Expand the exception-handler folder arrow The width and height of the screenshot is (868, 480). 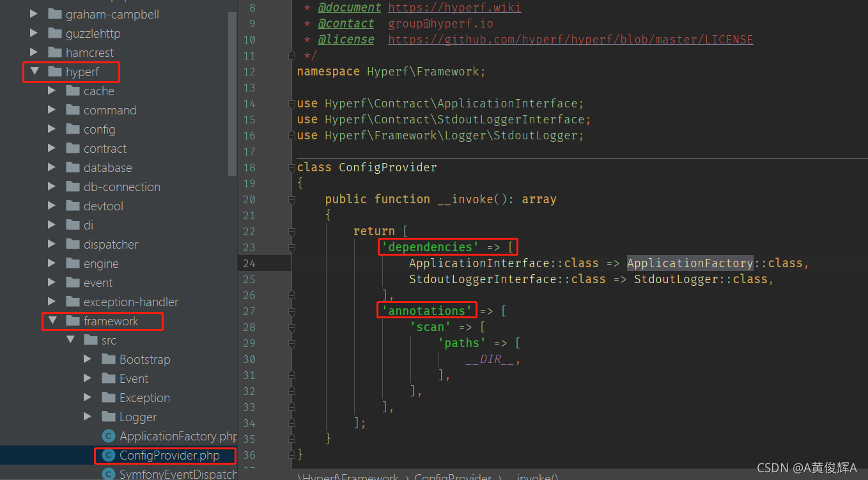click(x=52, y=302)
